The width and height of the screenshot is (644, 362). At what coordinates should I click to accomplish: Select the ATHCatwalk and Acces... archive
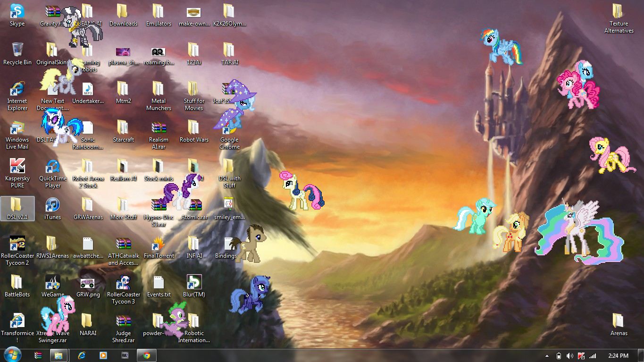pos(123,251)
